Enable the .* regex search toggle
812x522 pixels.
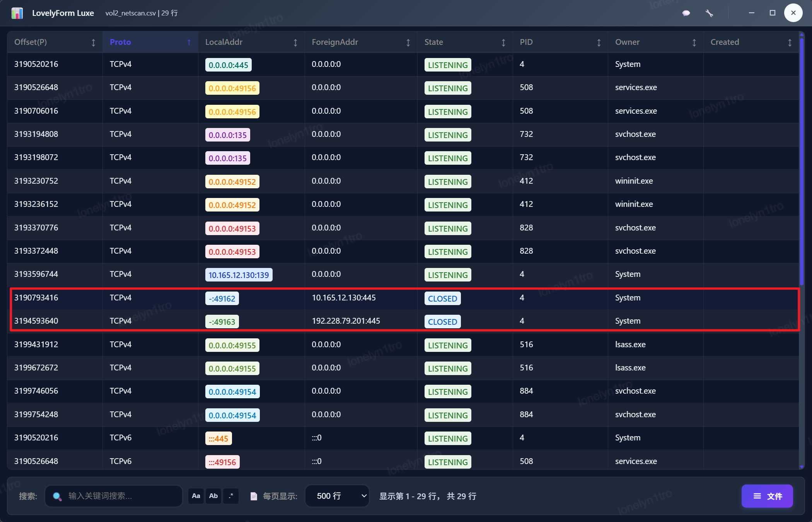point(231,496)
